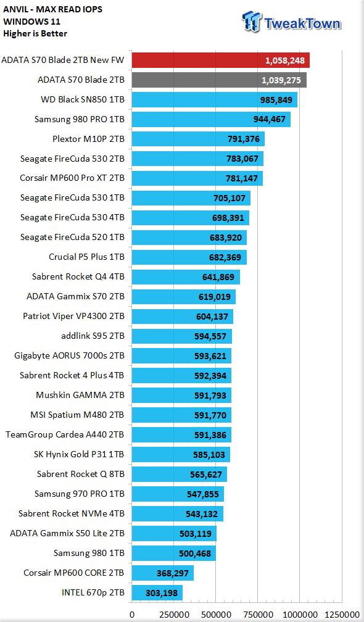Click the Samsung 980 PRO 1TB label
Screen dimensions: 364x622
[80, 119]
